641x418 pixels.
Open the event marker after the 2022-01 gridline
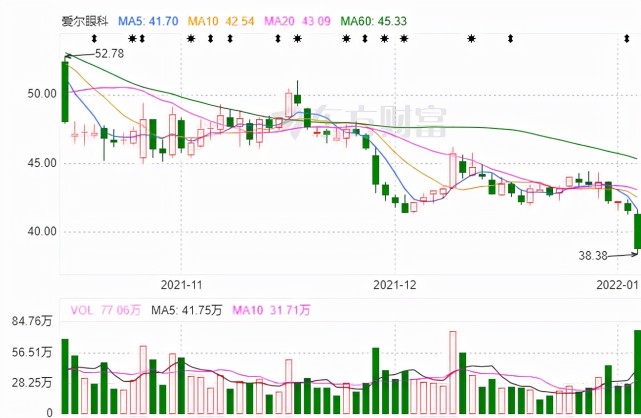click(x=627, y=39)
